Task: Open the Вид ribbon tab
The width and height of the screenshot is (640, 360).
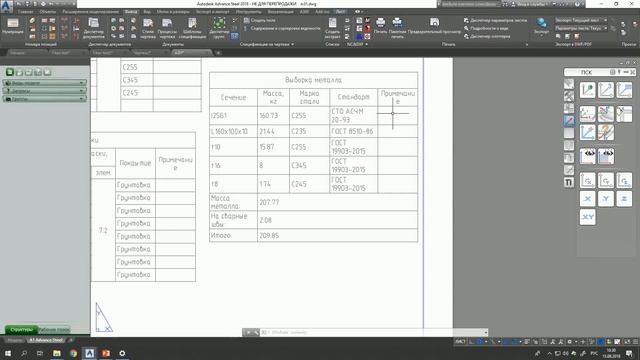Action: point(147,12)
